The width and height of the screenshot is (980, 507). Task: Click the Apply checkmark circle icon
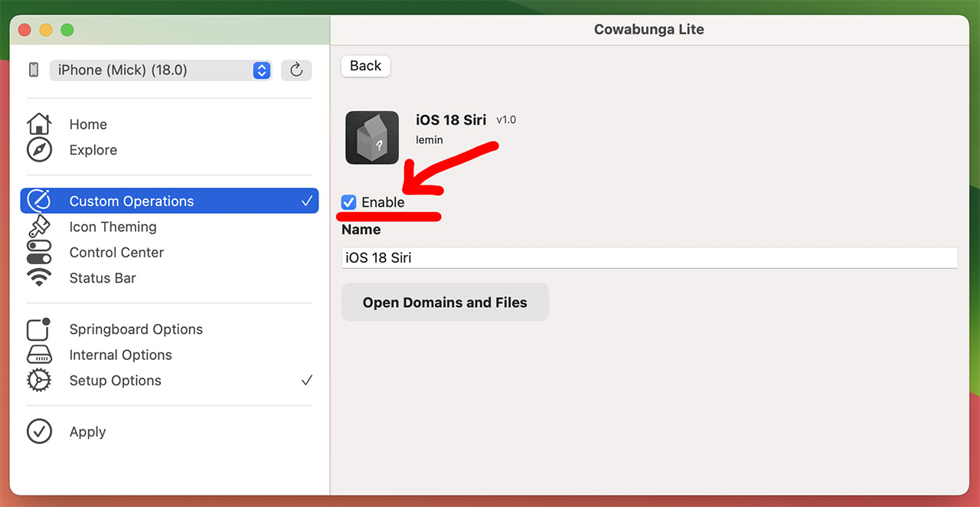[x=39, y=432]
